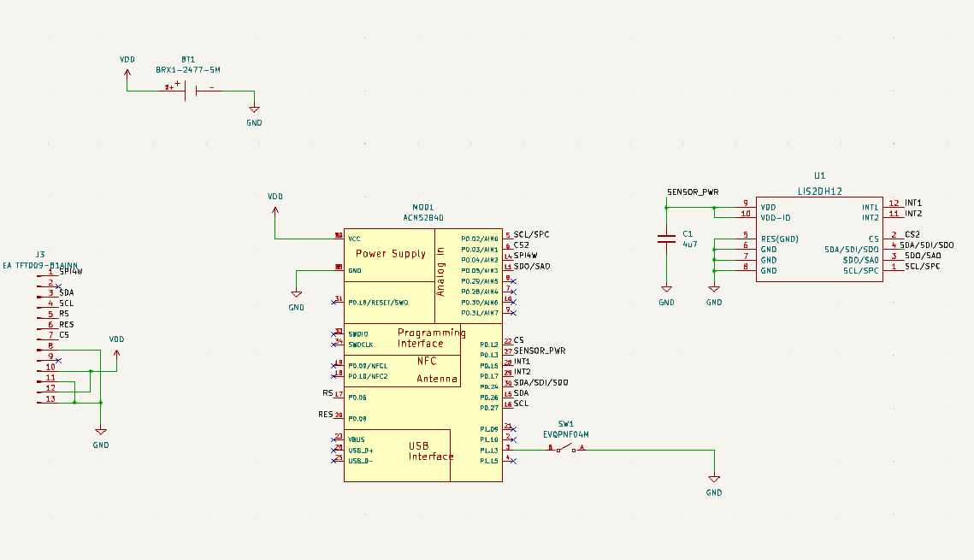This screenshot has height=560, width=974.
Task: Select the BT1 battery symbol
Action: (191, 90)
